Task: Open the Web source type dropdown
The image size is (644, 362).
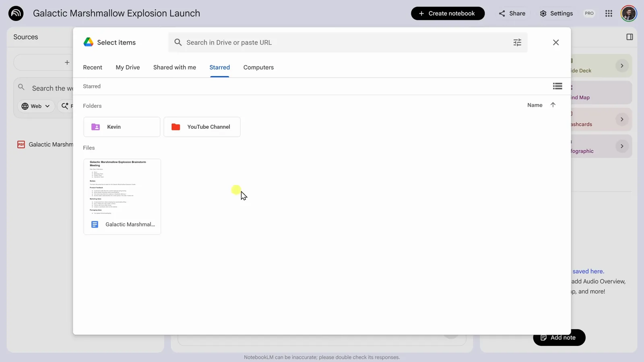Action: (x=36, y=106)
